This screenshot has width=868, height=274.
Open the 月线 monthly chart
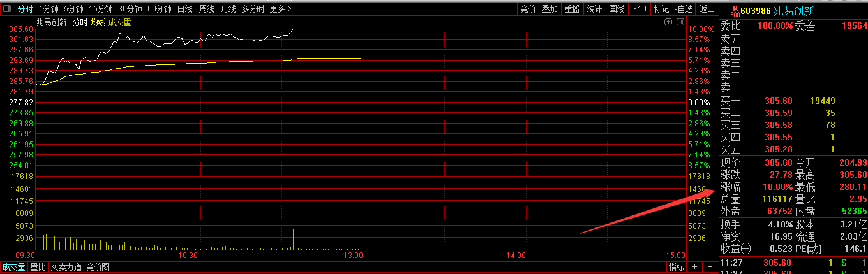click(228, 9)
